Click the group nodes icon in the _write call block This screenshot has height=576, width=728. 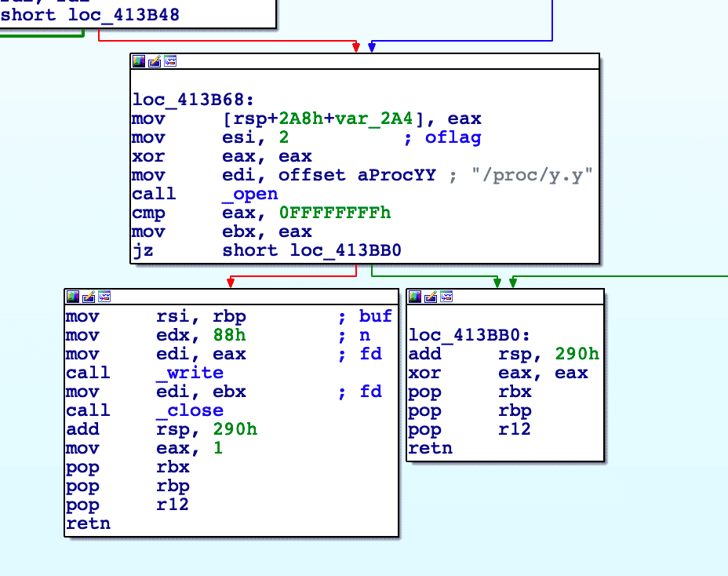pos(104,297)
